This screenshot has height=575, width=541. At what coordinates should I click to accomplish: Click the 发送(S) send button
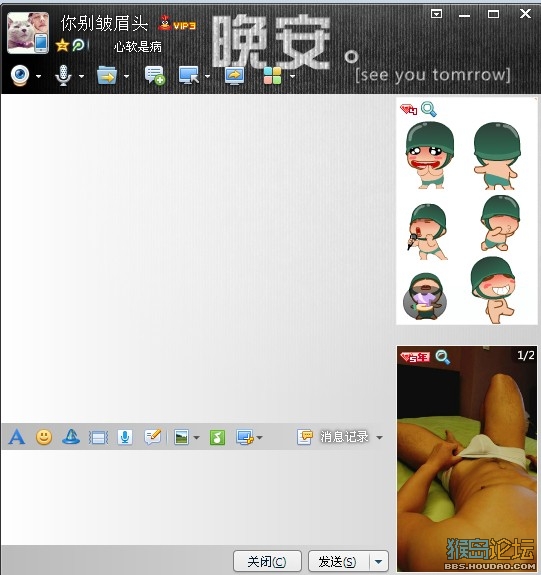(x=338, y=561)
